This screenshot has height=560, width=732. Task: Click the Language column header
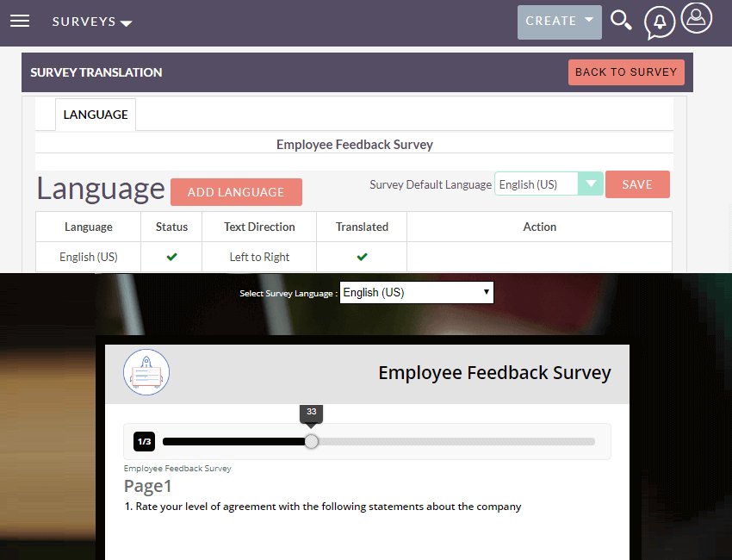[88, 227]
